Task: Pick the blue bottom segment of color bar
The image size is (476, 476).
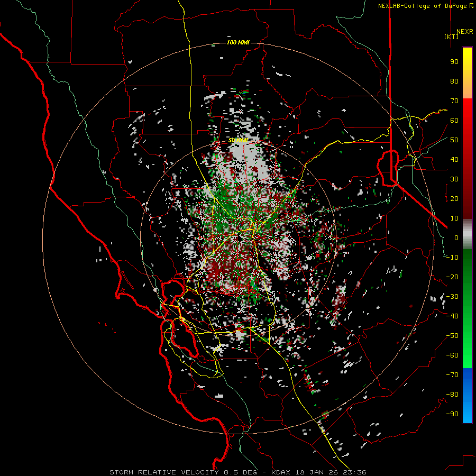Action: (467, 395)
